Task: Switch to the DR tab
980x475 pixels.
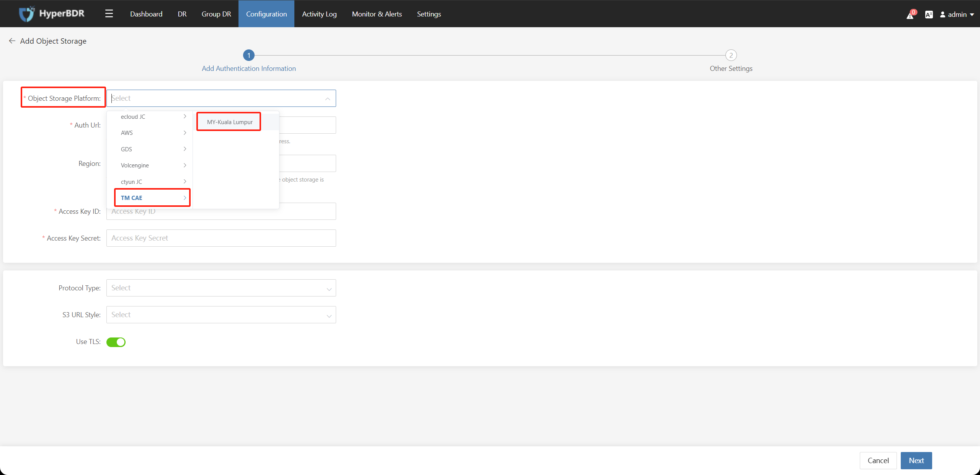Action: [x=182, y=14]
